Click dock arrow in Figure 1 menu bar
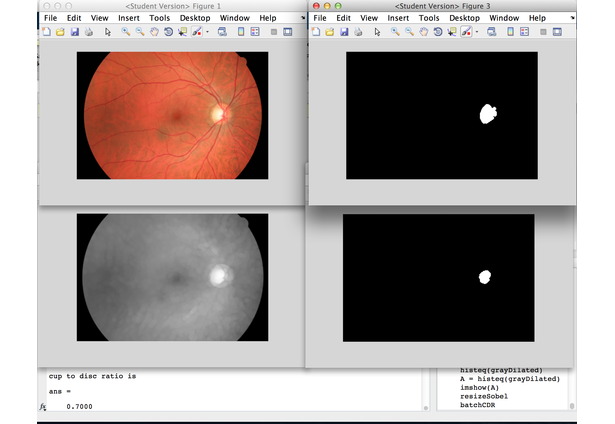Screen dimensions: 615x424 click(x=303, y=18)
